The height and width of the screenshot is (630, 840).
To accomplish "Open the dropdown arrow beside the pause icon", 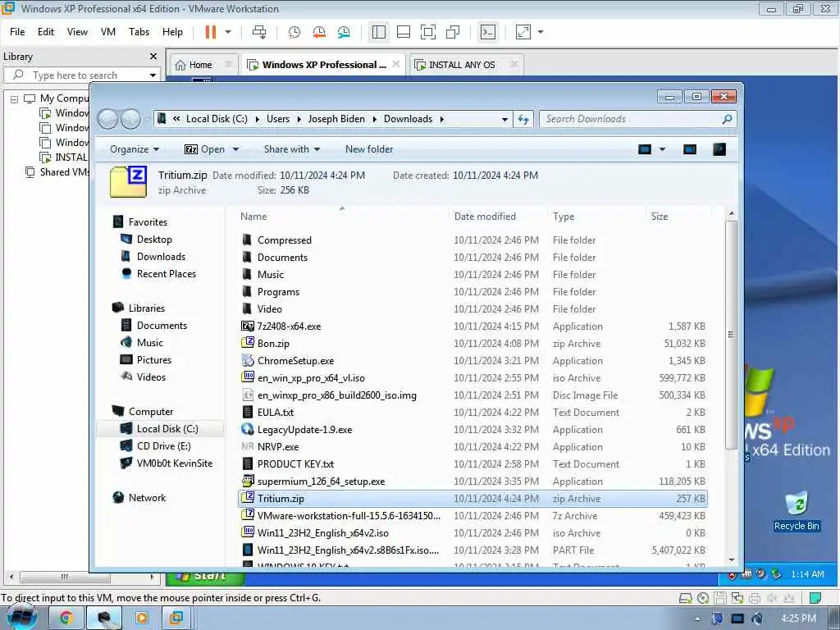I will 228,32.
